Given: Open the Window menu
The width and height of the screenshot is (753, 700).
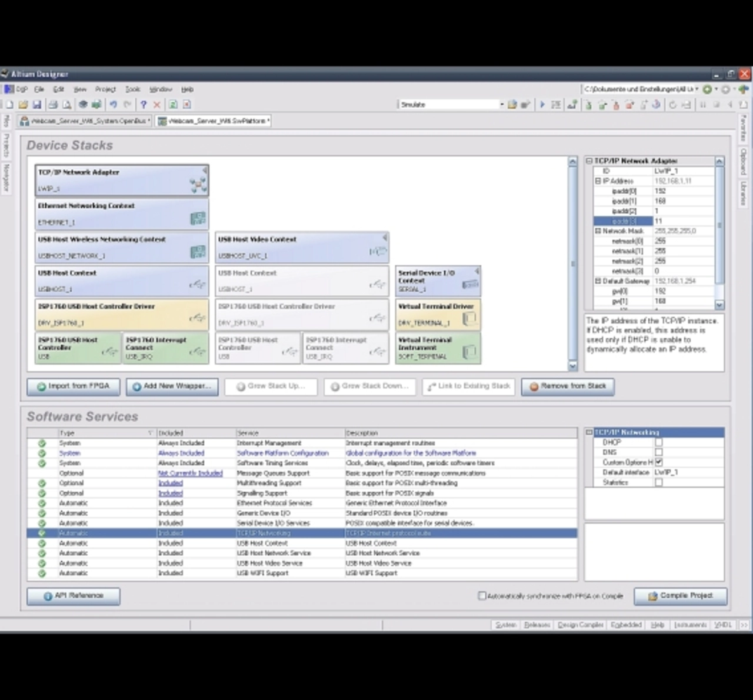Looking at the screenshot, I should [161, 89].
